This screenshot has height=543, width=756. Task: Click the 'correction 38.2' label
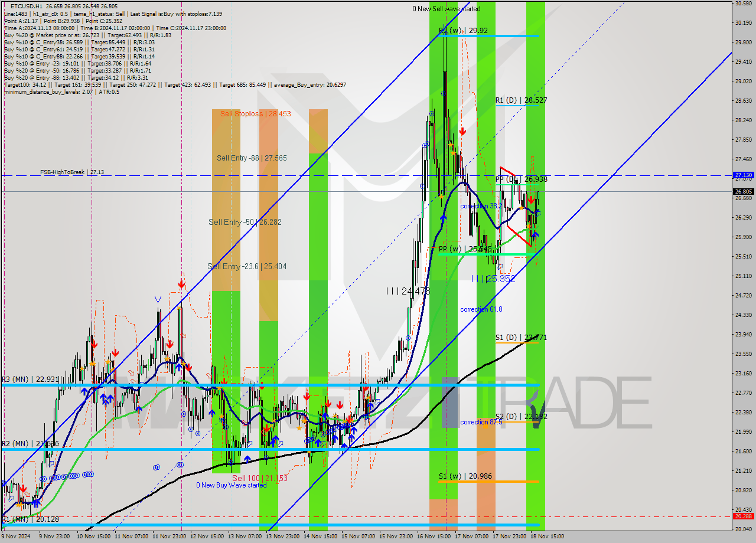[481, 206]
